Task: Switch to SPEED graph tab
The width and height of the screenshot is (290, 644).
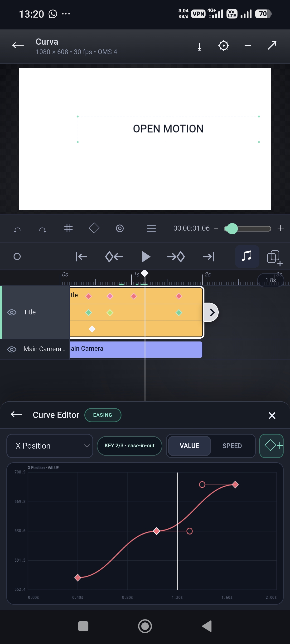Action: coord(232,446)
